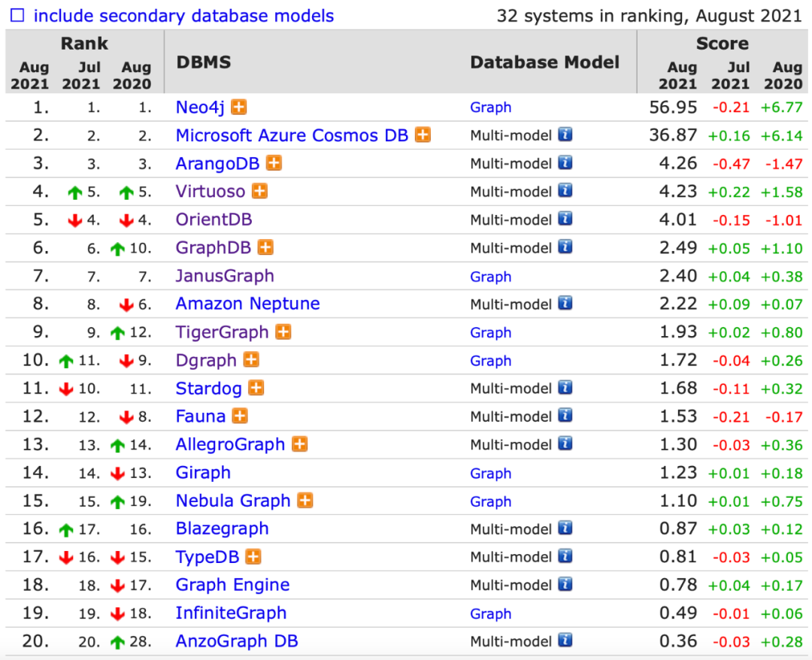Click the info icon in Virtuoso row
The height and width of the screenshot is (660, 812).
tap(565, 190)
